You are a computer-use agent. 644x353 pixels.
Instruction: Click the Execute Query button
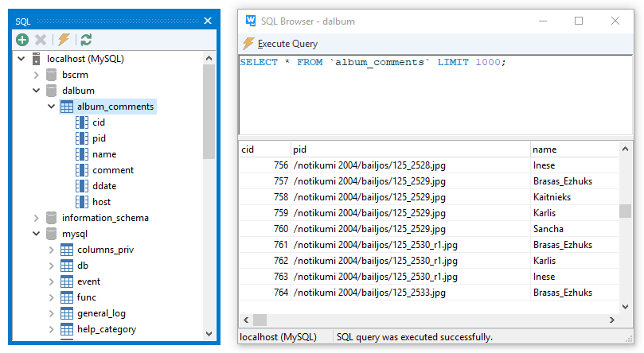tap(280, 44)
